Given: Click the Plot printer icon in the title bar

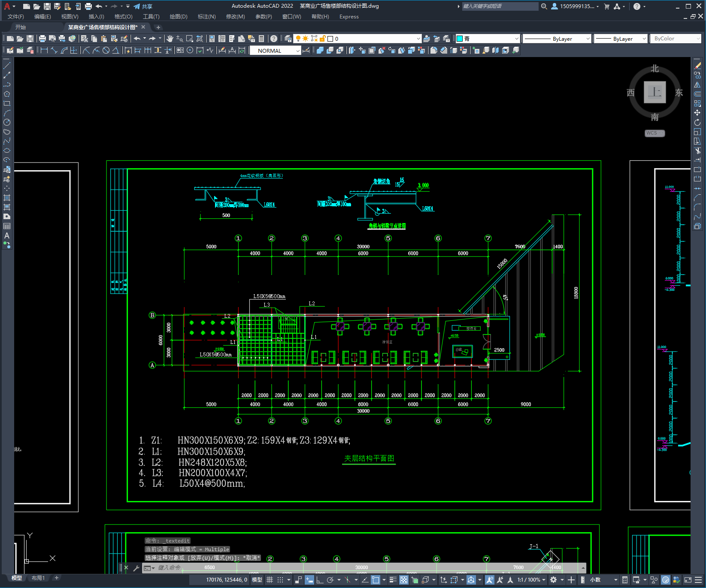Looking at the screenshot, I should tap(88, 6).
